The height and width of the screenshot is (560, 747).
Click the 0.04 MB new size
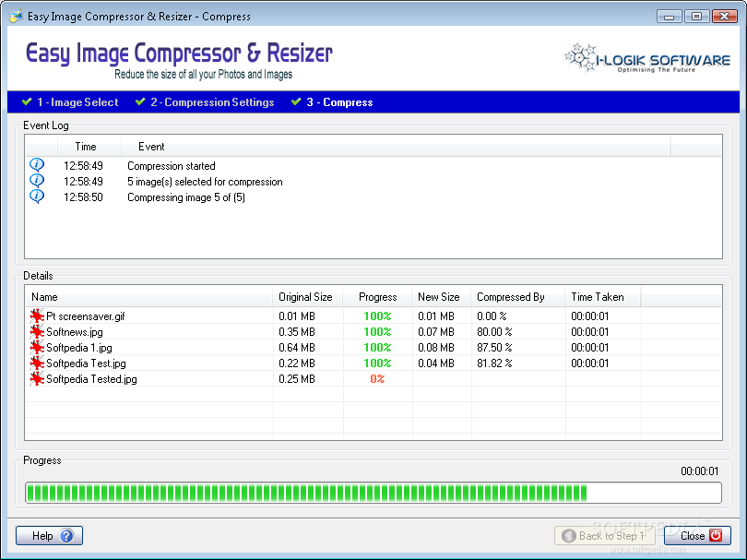(x=436, y=363)
